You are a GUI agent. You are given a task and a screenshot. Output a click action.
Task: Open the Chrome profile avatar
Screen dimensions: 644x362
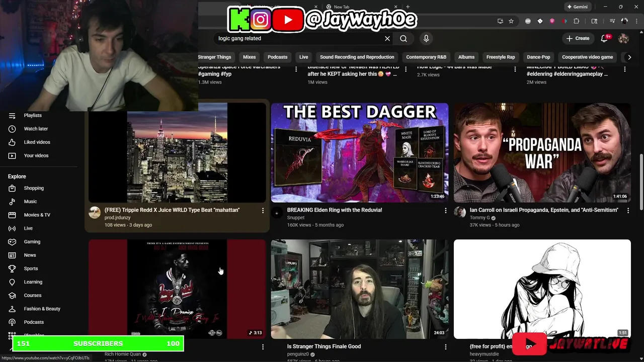(624, 21)
